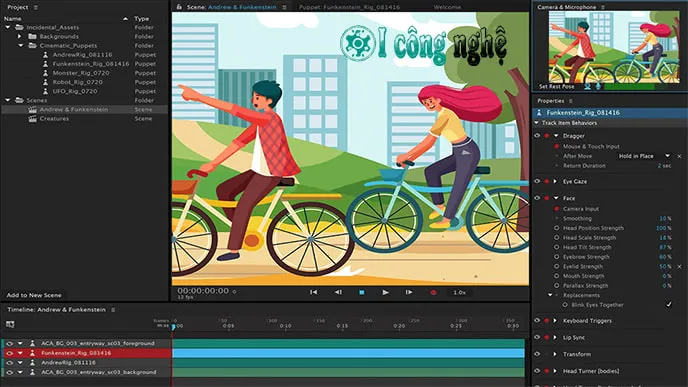Open After Move 'Hold in Place' dropdown
688x387 pixels.
644,156
